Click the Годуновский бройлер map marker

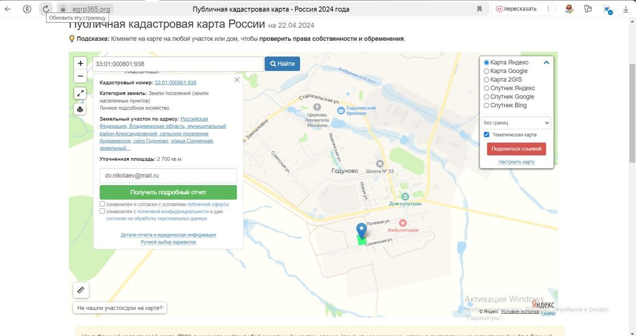(341, 110)
